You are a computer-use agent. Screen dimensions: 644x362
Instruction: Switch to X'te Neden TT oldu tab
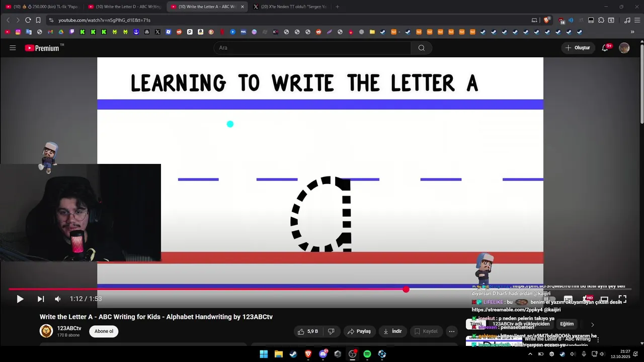pyautogui.click(x=290, y=7)
